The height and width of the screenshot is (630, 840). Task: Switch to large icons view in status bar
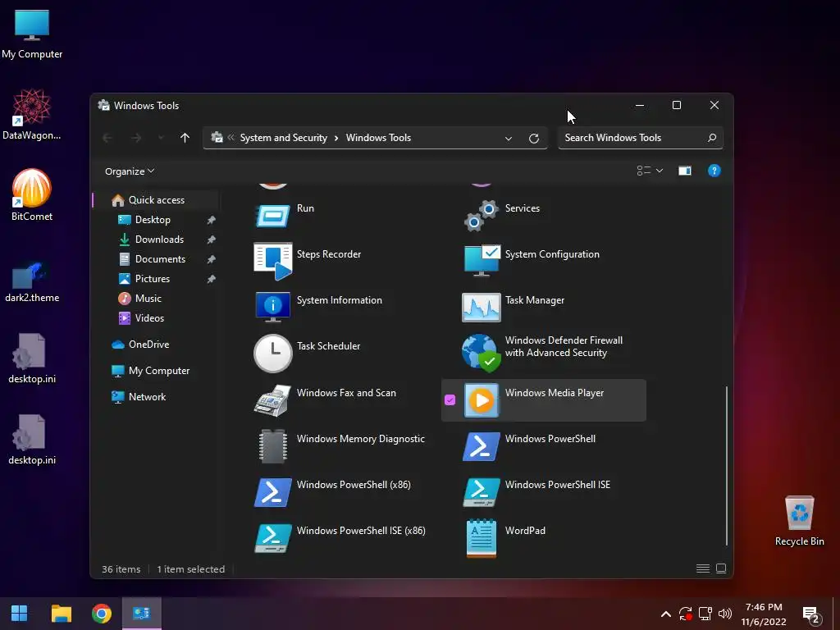(721, 568)
